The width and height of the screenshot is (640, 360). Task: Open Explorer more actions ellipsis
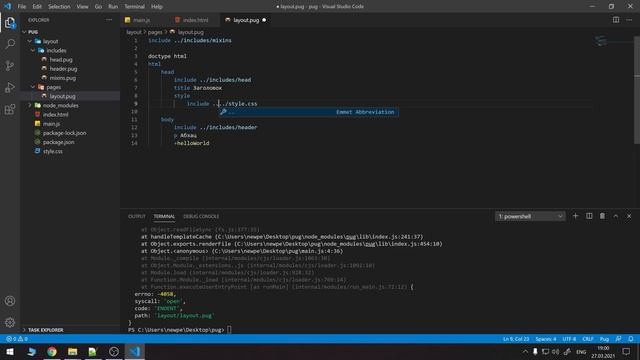pyautogui.click(x=109, y=20)
